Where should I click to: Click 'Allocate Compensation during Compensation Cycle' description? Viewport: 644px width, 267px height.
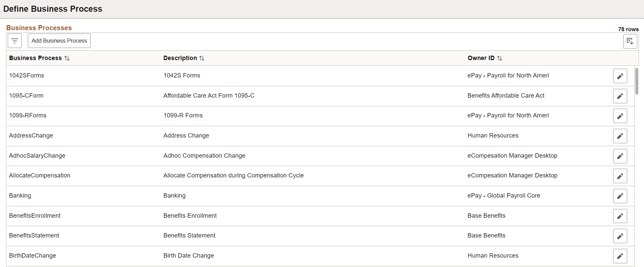point(233,175)
